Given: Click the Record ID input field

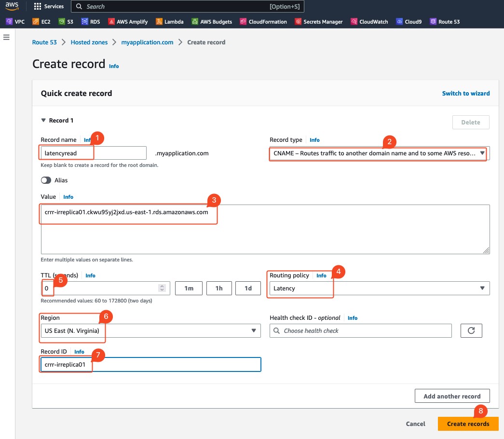Looking at the screenshot, I should 151,364.
